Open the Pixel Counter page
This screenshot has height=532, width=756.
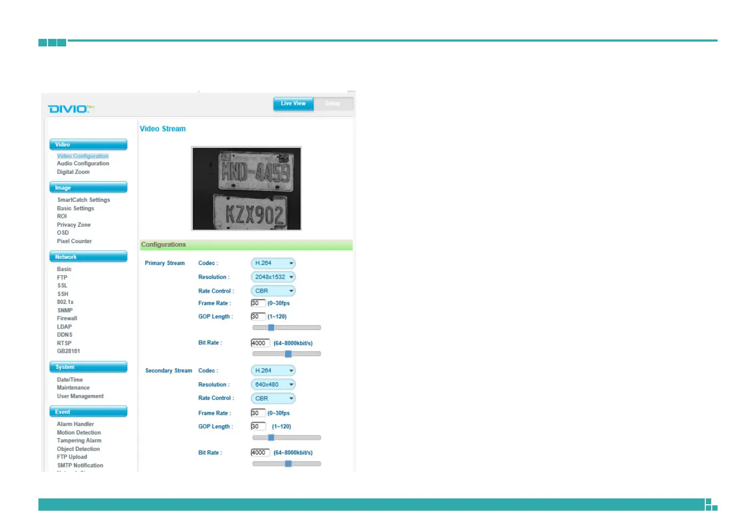(x=74, y=241)
